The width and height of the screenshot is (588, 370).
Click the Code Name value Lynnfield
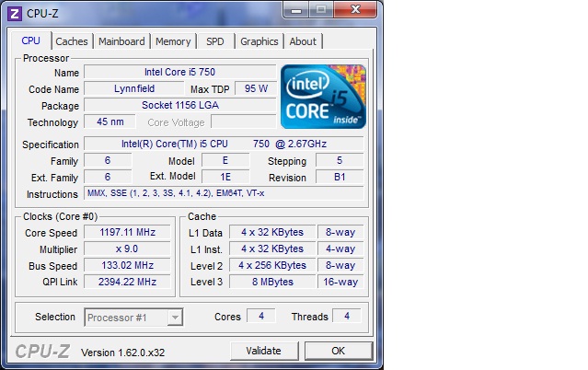[134, 88]
